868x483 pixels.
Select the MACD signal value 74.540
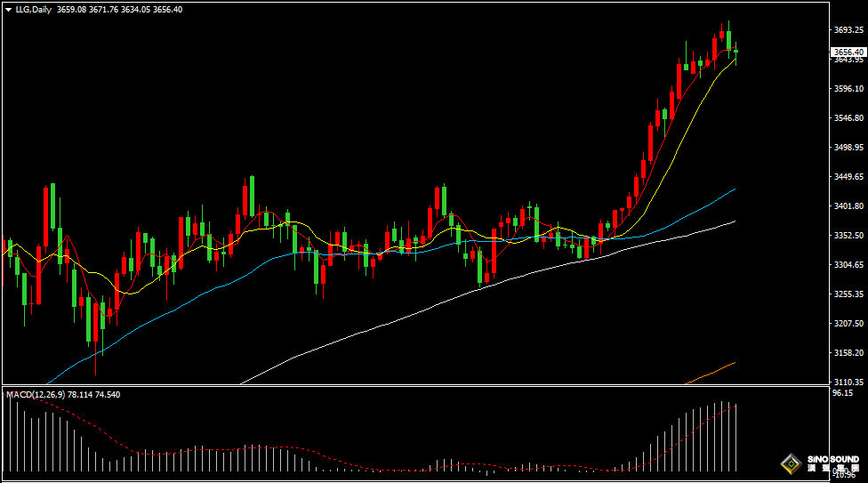click(x=108, y=394)
